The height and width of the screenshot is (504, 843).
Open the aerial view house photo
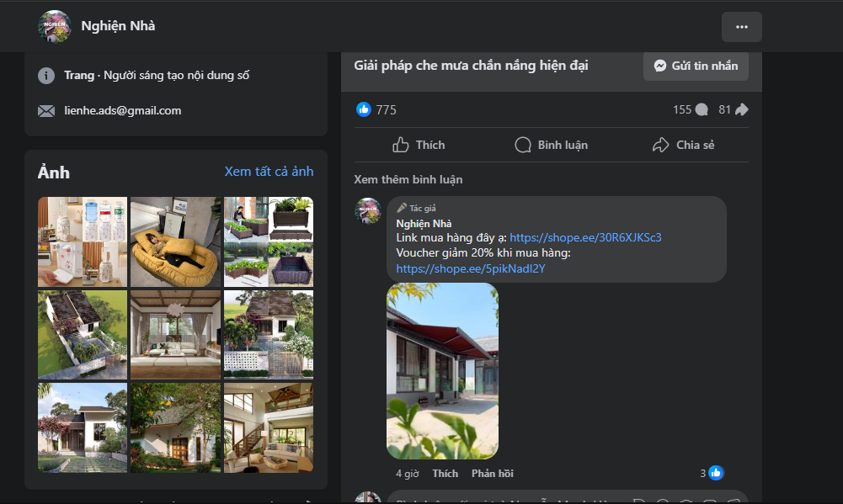(x=83, y=335)
